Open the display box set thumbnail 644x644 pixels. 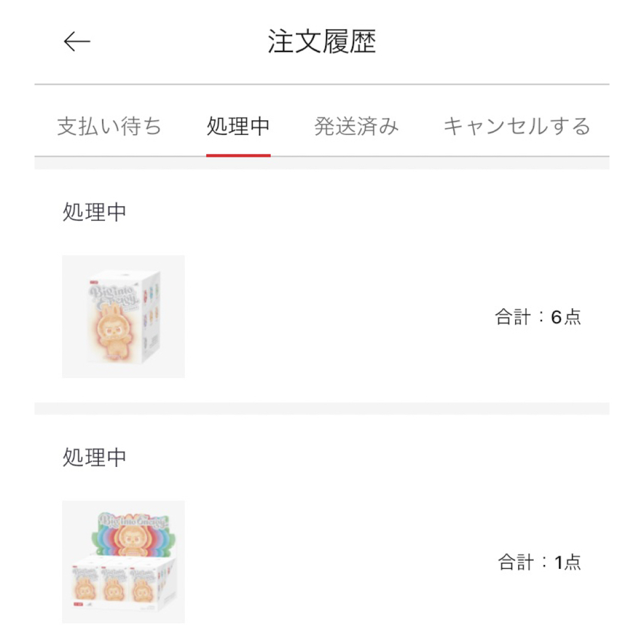(123, 562)
